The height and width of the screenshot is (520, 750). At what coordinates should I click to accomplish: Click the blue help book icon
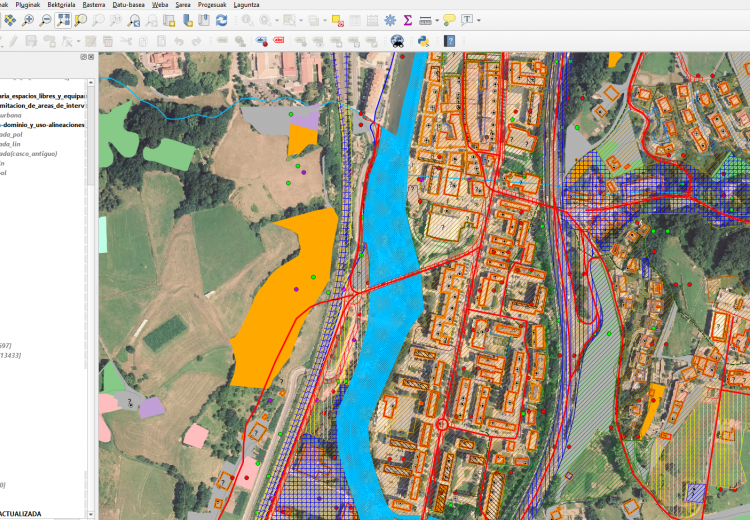pyautogui.click(x=449, y=41)
